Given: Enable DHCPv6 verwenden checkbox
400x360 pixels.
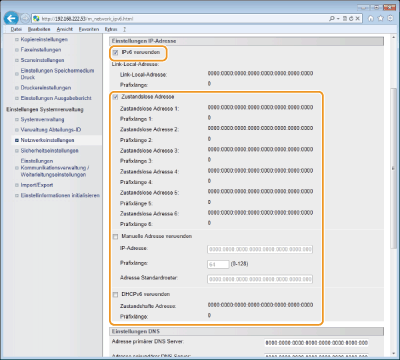Looking at the screenshot, I should click(115, 294).
